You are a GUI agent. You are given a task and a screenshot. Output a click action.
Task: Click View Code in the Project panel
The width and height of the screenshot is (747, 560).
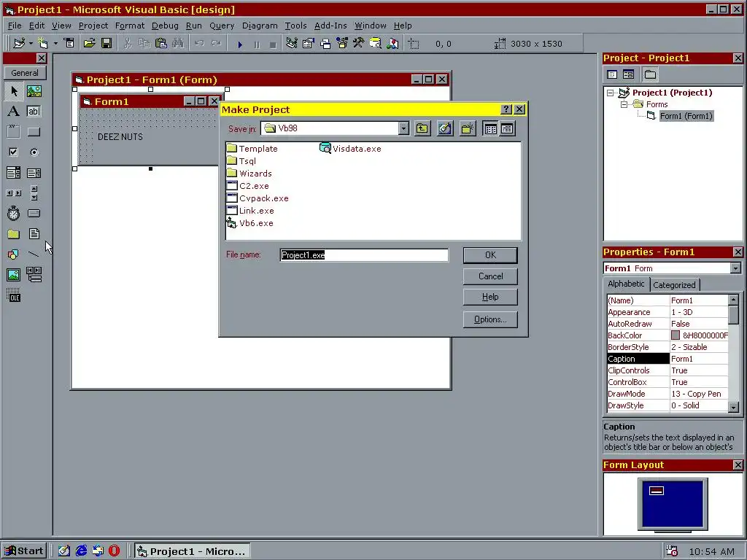pyautogui.click(x=612, y=74)
